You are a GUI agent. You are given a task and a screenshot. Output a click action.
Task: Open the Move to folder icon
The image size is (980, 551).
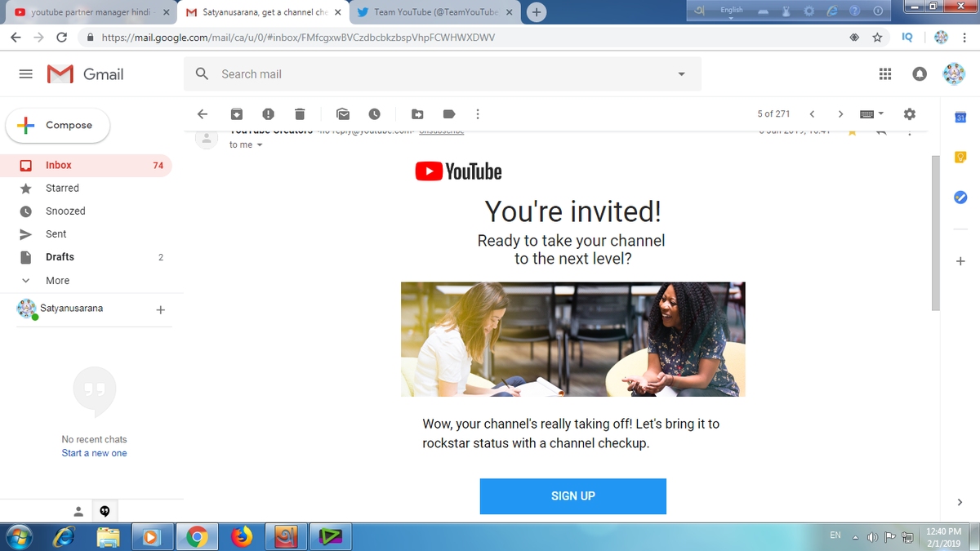pos(417,113)
